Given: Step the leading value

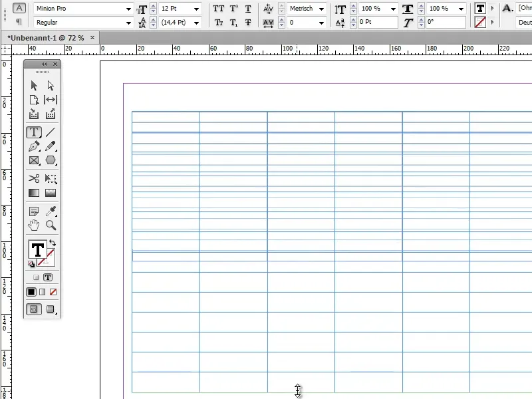Looking at the screenshot, I should (154, 23).
